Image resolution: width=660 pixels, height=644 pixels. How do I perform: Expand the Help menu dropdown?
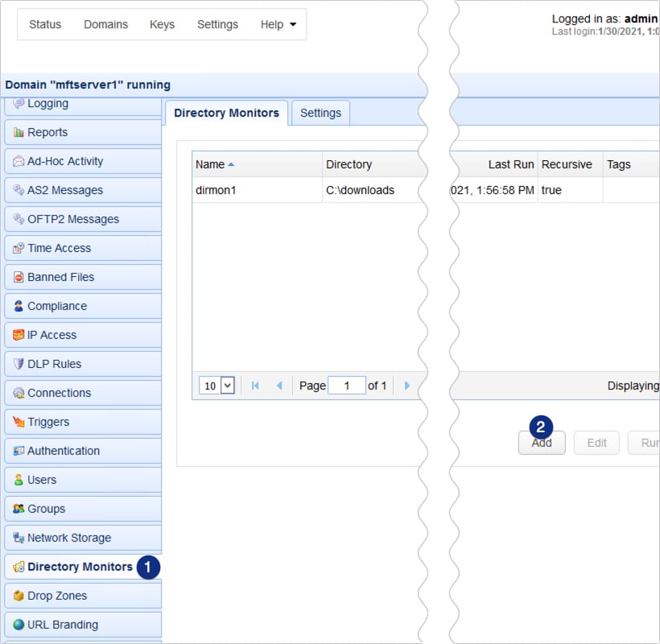coord(278,24)
